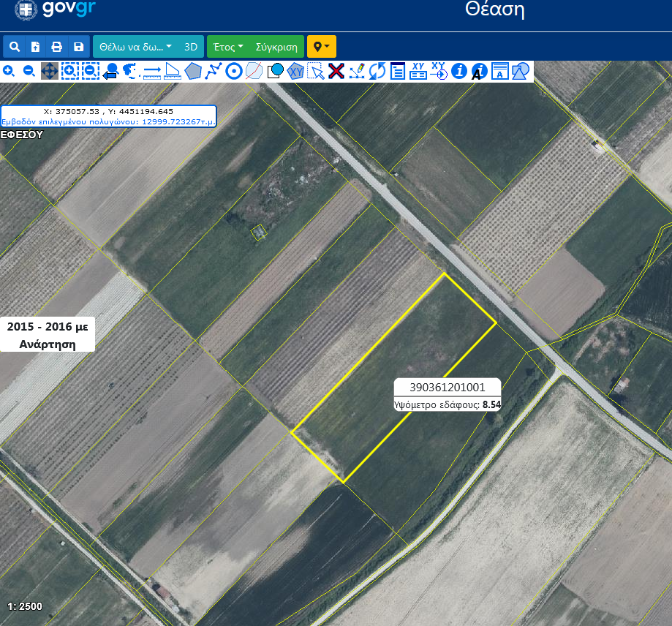Click the govgr logo link
The image size is (672, 626).
(55, 10)
